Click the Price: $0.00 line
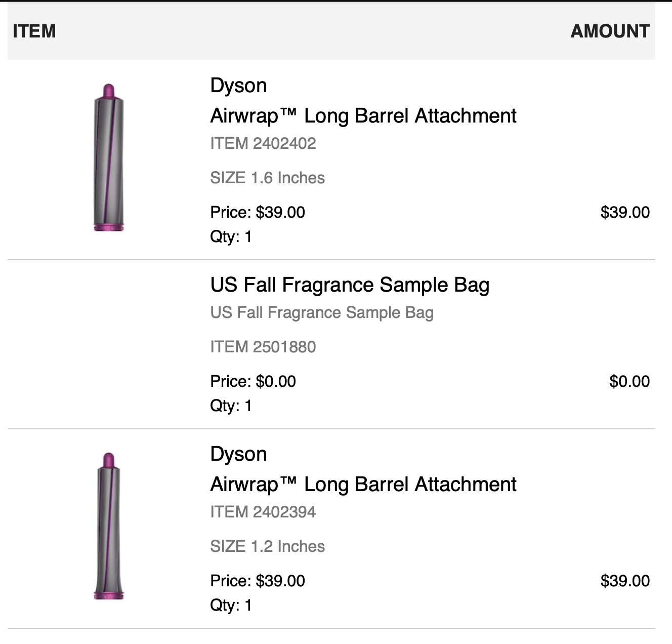The image size is (672, 644). (x=253, y=381)
